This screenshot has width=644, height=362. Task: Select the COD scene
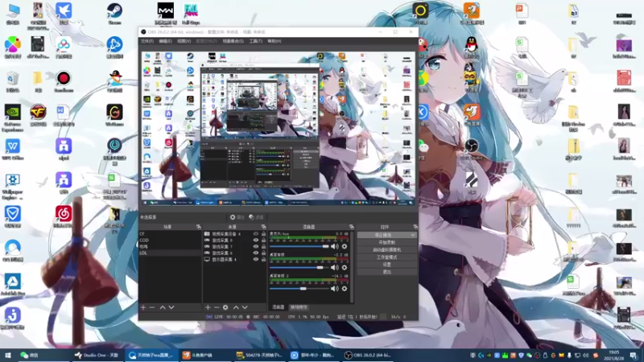click(x=170, y=240)
